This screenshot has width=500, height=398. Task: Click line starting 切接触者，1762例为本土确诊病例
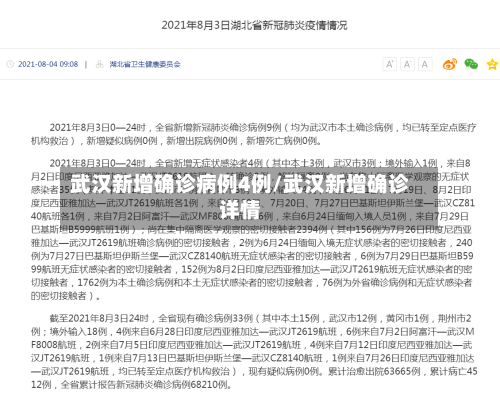point(252,283)
